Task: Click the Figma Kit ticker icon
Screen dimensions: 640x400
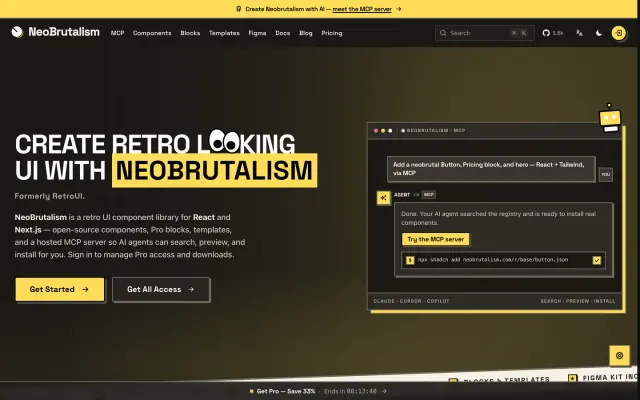Action: point(573,378)
